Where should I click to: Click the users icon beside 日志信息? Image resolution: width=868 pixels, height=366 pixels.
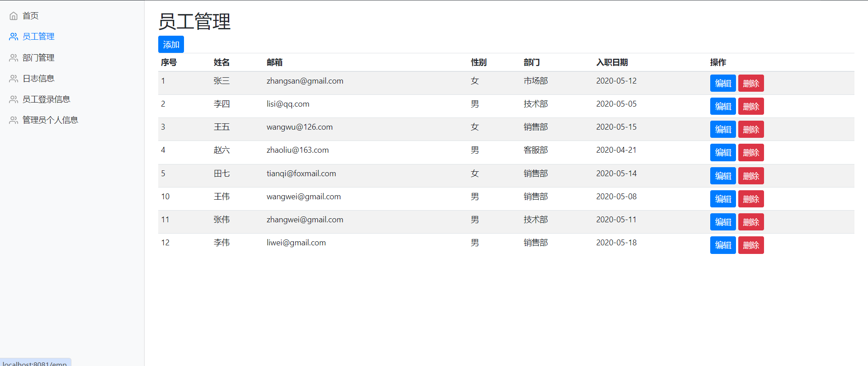tap(14, 79)
